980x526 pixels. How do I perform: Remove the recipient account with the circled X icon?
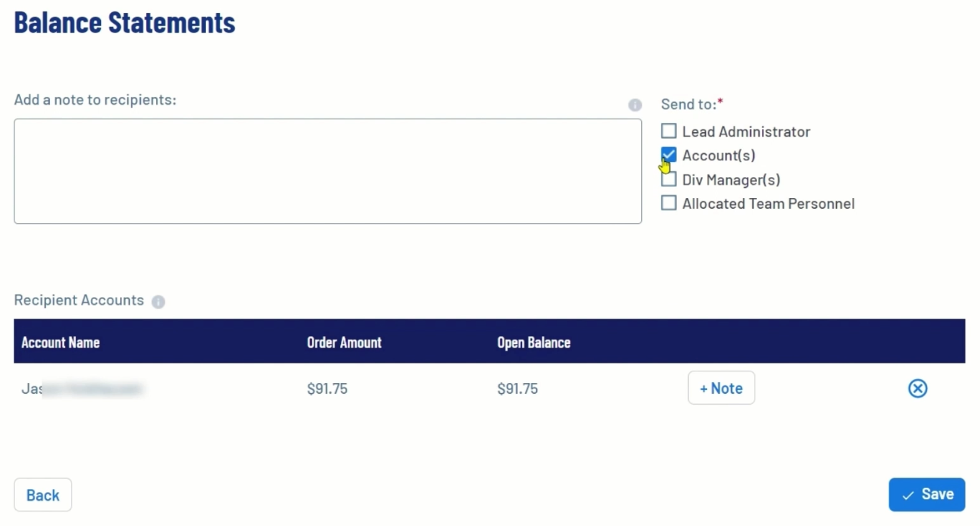(917, 389)
